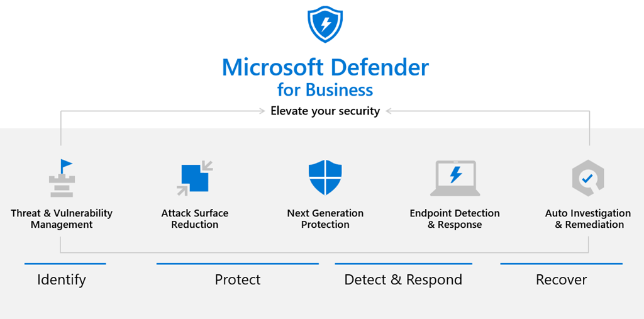
Task: Click Elevate your security text
Action: pos(325,111)
